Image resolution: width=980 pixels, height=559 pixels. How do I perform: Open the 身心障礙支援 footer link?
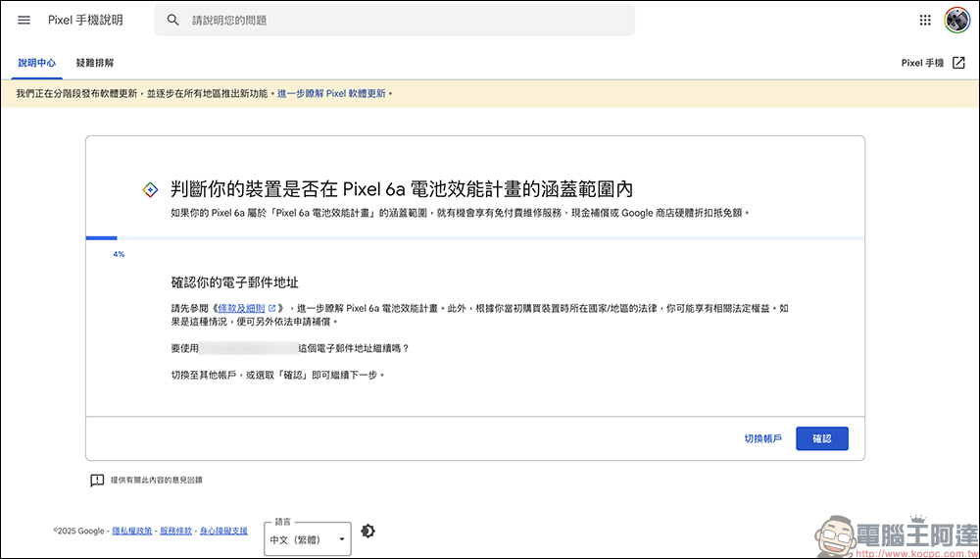click(x=223, y=531)
